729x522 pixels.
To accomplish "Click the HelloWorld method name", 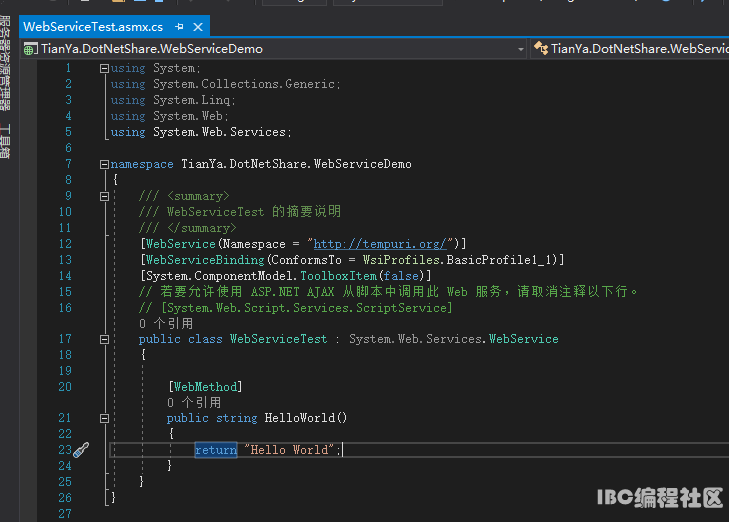I will click(299, 418).
